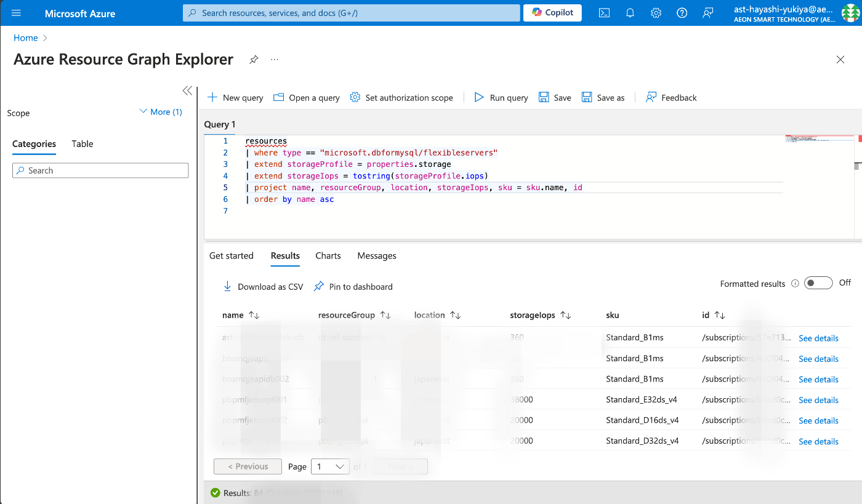Image resolution: width=862 pixels, height=504 pixels.
Task: Click the Previous page button
Action: (x=248, y=466)
